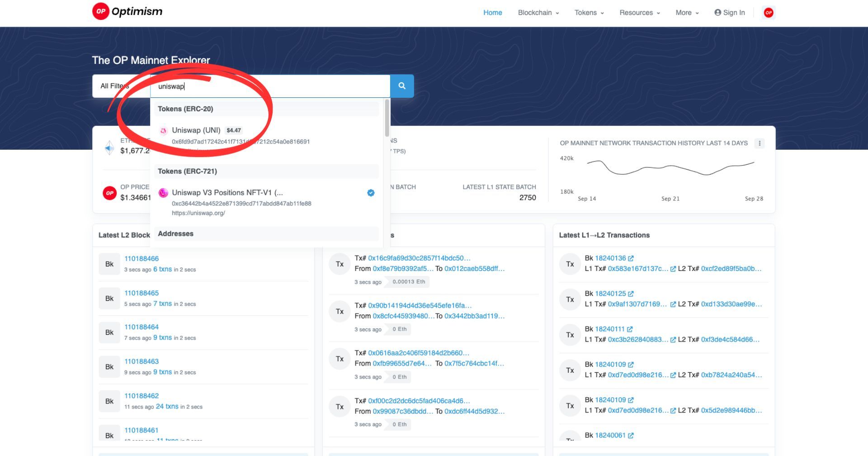This screenshot has height=456, width=868.
Task: Open To address 0x3442bb3ad119 link
Action: pos(474,316)
